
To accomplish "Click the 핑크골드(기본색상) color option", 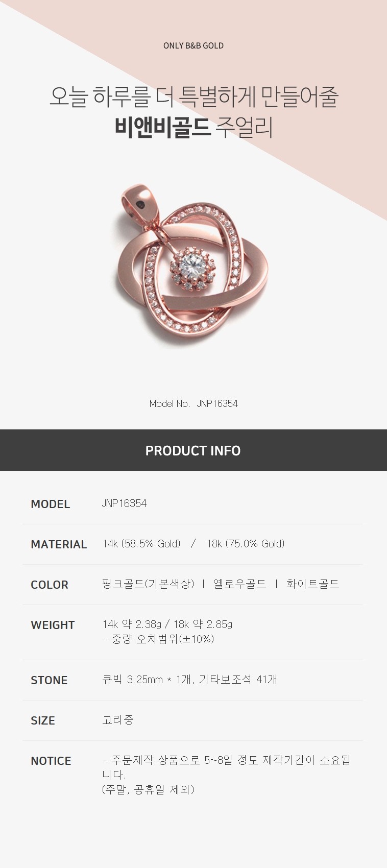I will coord(148,584).
